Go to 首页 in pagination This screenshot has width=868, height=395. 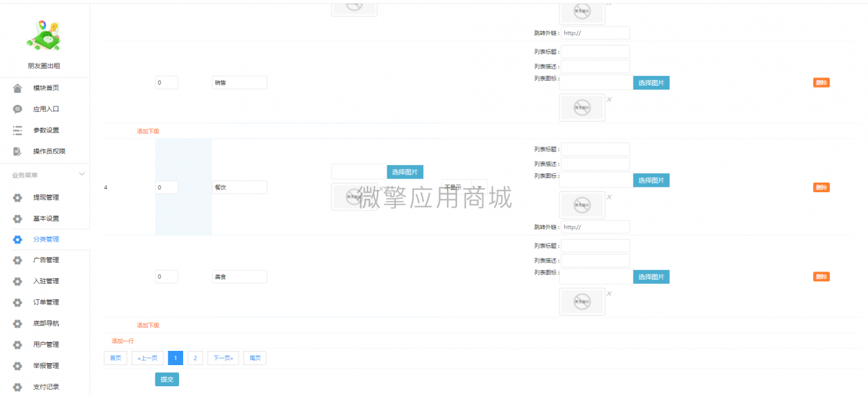point(115,358)
